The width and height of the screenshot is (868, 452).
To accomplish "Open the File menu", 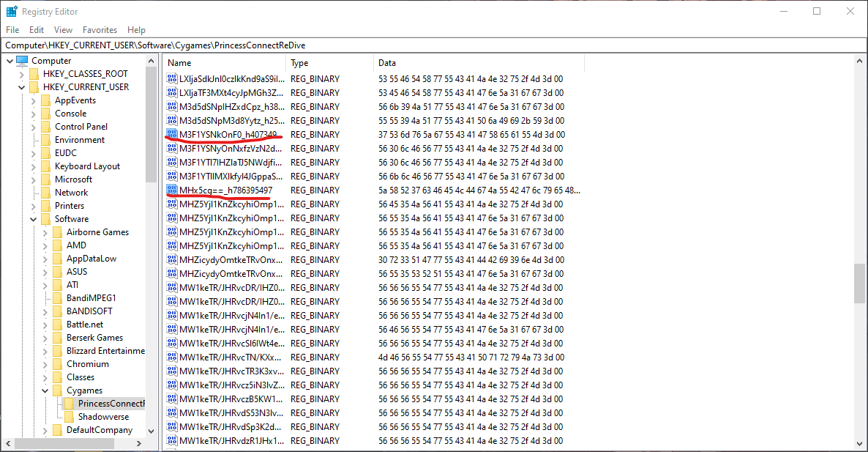I will pos(12,30).
